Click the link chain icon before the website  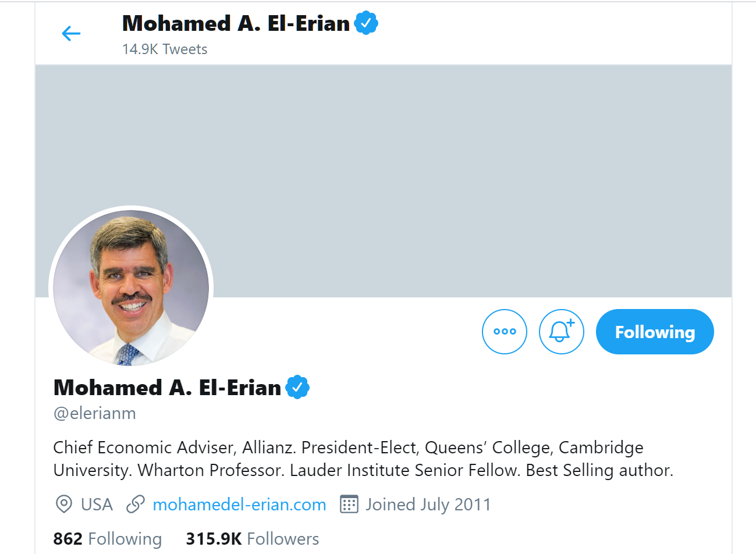[x=136, y=505]
